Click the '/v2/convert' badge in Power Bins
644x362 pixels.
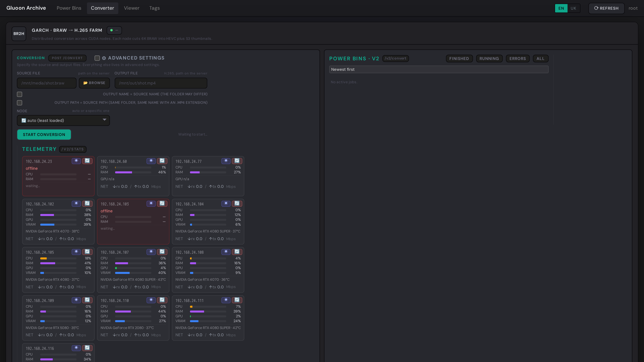[395, 59]
